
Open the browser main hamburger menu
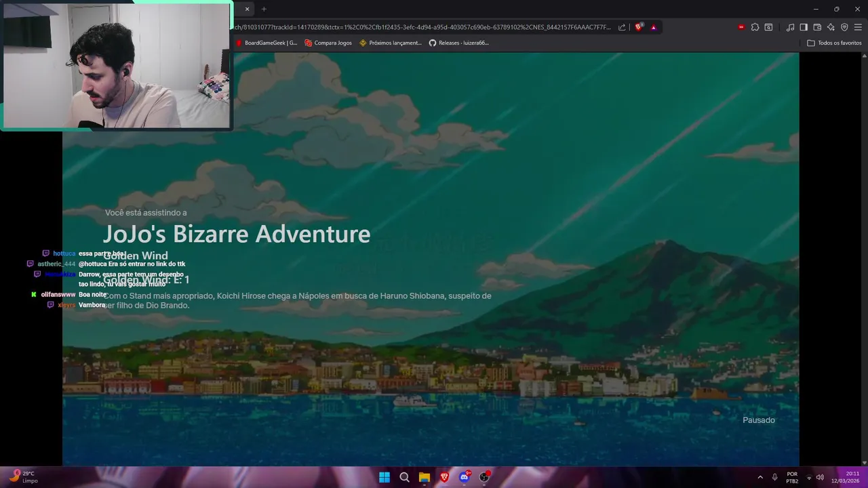[858, 27]
